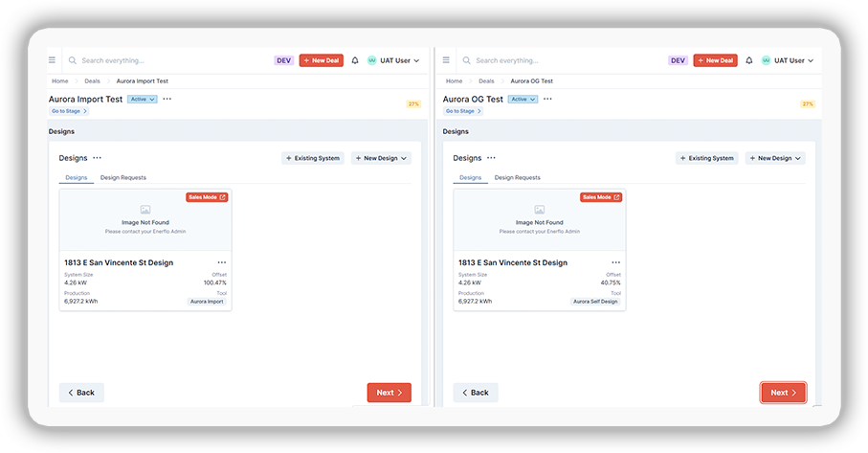This screenshot has height=453, width=868.
Task: Select Design Requests tab in Aurora Import Test window
Action: click(x=122, y=178)
